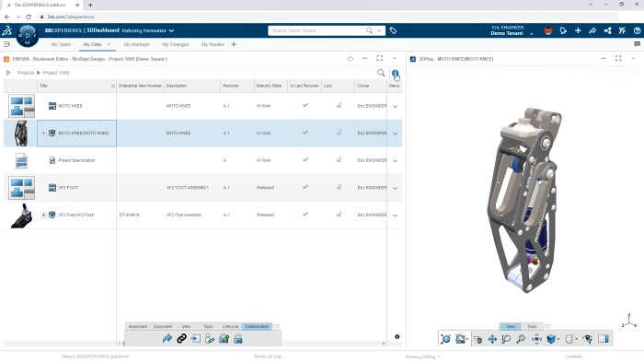Screen dimensions: 644x362
Task: Toggle favorite heart beside 3DPlay Tools tab
Action: click(x=547, y=326)
